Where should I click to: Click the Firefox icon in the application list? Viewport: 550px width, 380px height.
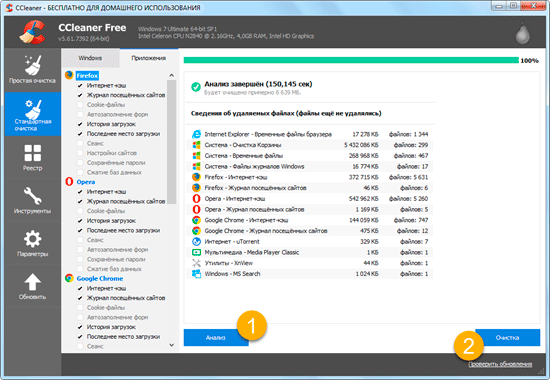click(69, 75)
